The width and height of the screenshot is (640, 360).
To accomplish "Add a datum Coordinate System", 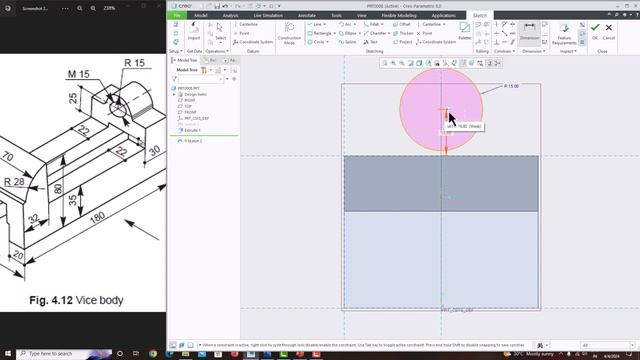I will point(253,42).
